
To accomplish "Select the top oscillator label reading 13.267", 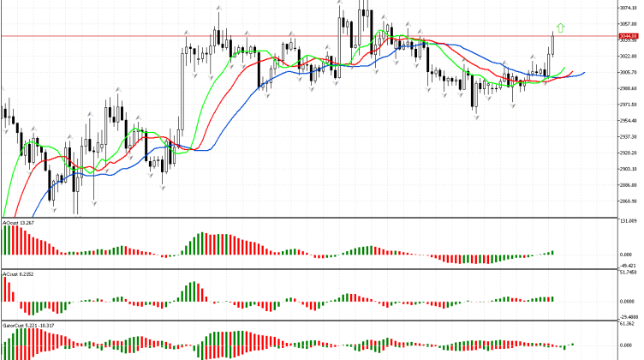I will click(x=18, y=223).
